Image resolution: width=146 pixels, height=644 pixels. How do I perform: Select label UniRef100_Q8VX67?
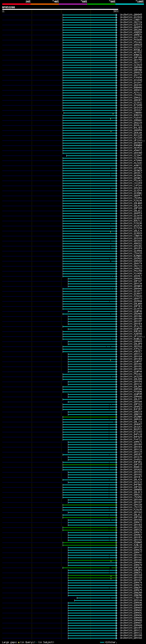click(x=131, y=580)
